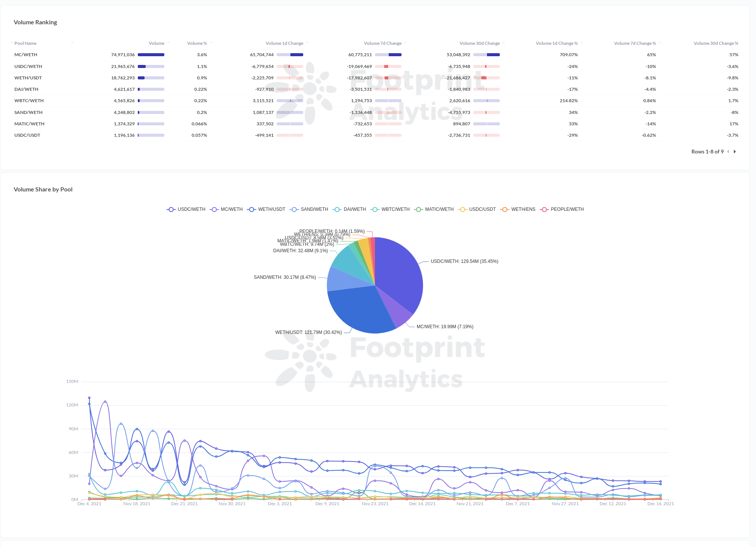Hide the USDC/WETH series via its legend entry
756x547 pixels.
[192, 209]
